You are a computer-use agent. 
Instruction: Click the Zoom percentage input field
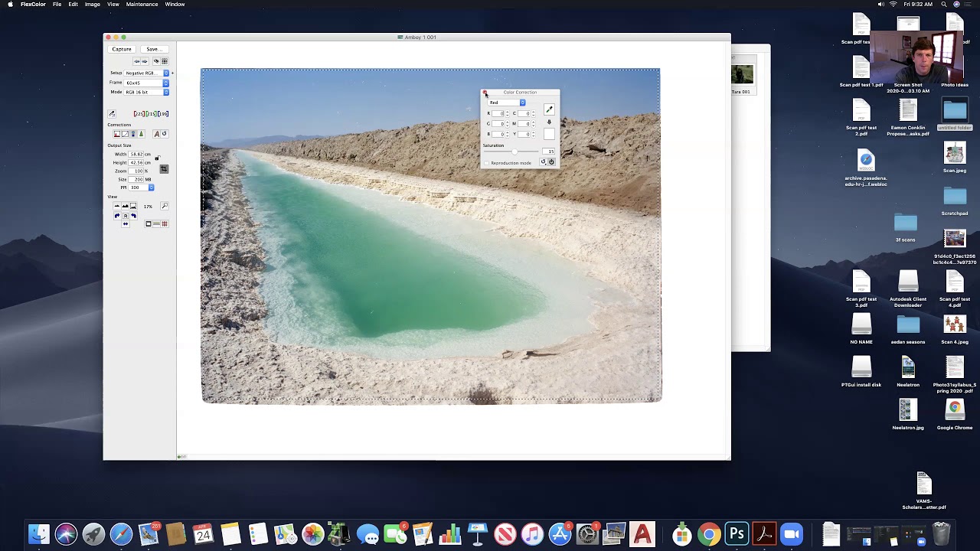click(x=136, y=171)
